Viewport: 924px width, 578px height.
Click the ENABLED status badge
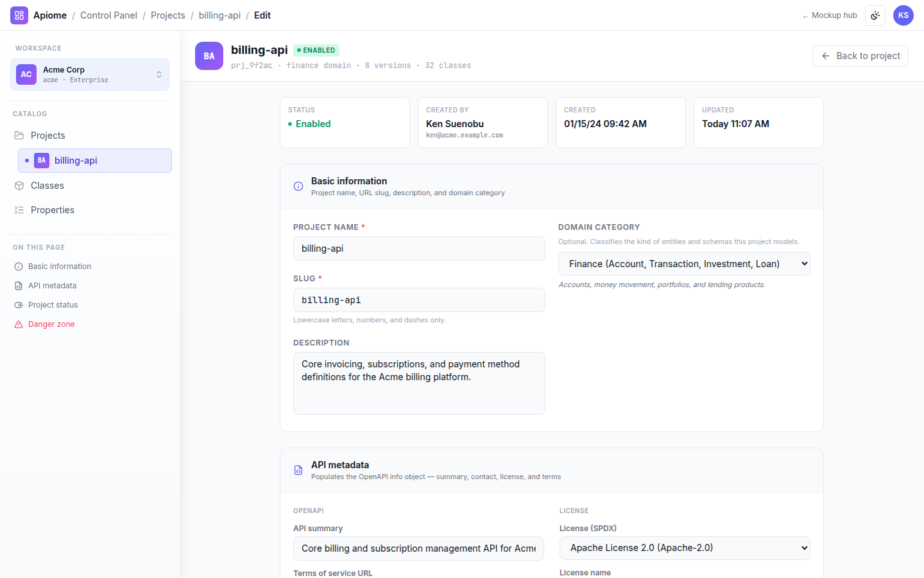pyautogui.click(x=316, y=50)
